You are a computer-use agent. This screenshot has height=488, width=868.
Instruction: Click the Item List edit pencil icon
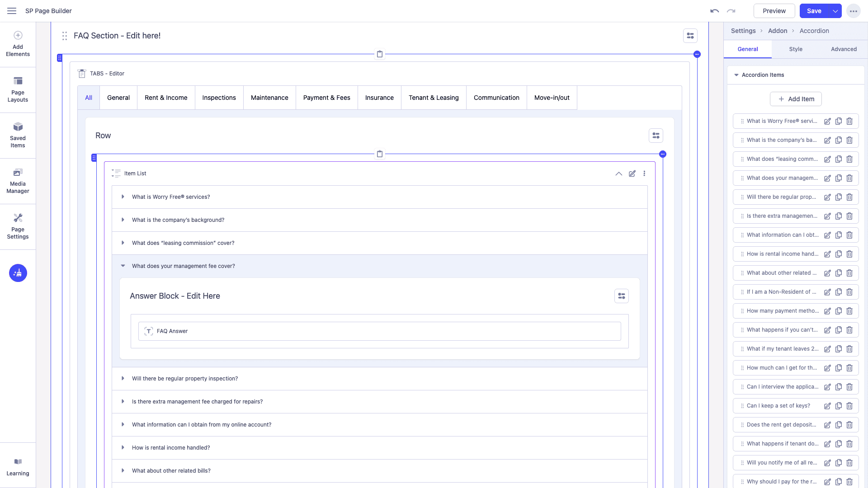pyautogui.click(x=632, y=174)
